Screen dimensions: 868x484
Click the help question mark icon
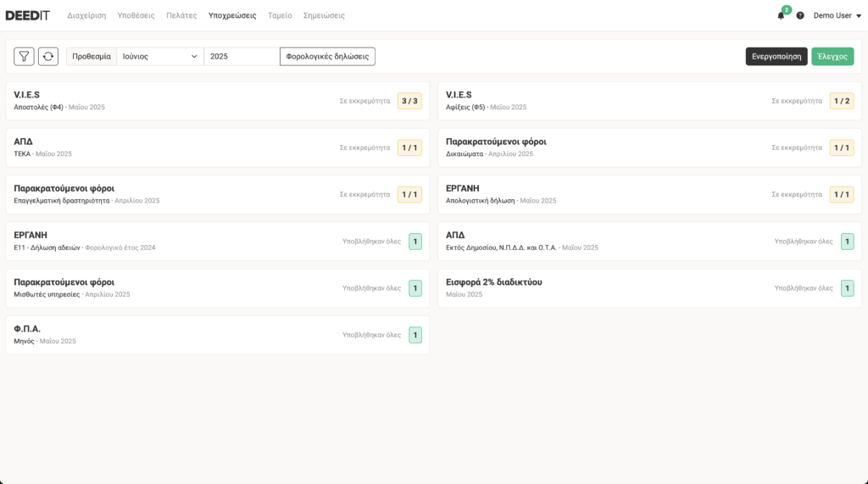pyautogui.click(x=800, y=15)
